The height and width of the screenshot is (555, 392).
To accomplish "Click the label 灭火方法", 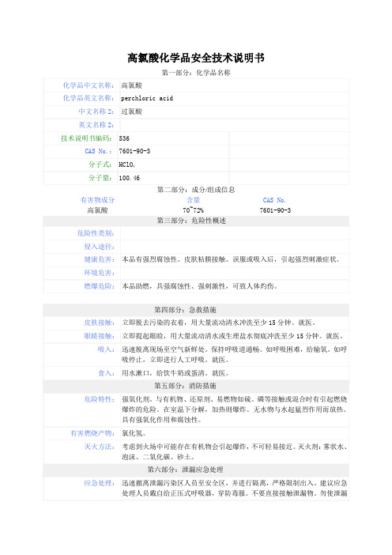I will (x=100, y=447).
